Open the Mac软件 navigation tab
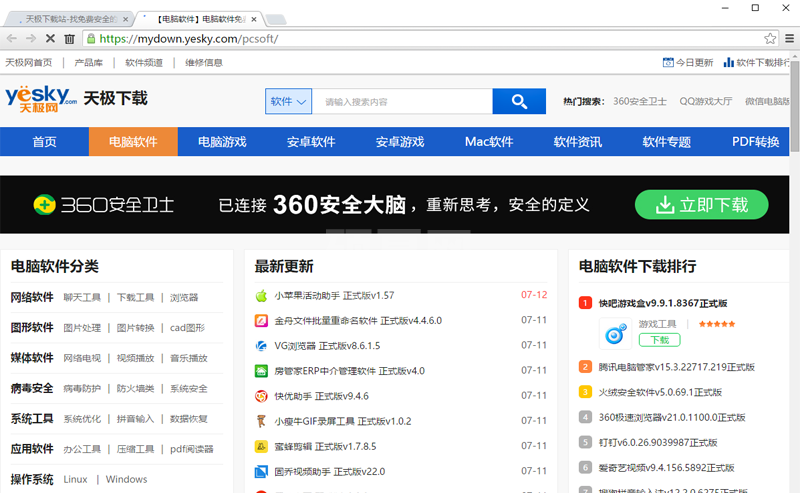 point(489,141)
